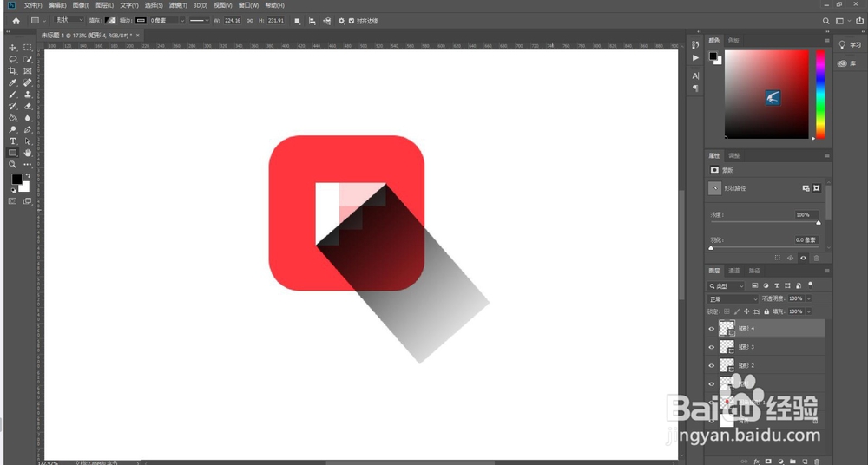The image size is (868, 465).
Task: Hide the 矩形 2 layer
Action: coord(712,365)
